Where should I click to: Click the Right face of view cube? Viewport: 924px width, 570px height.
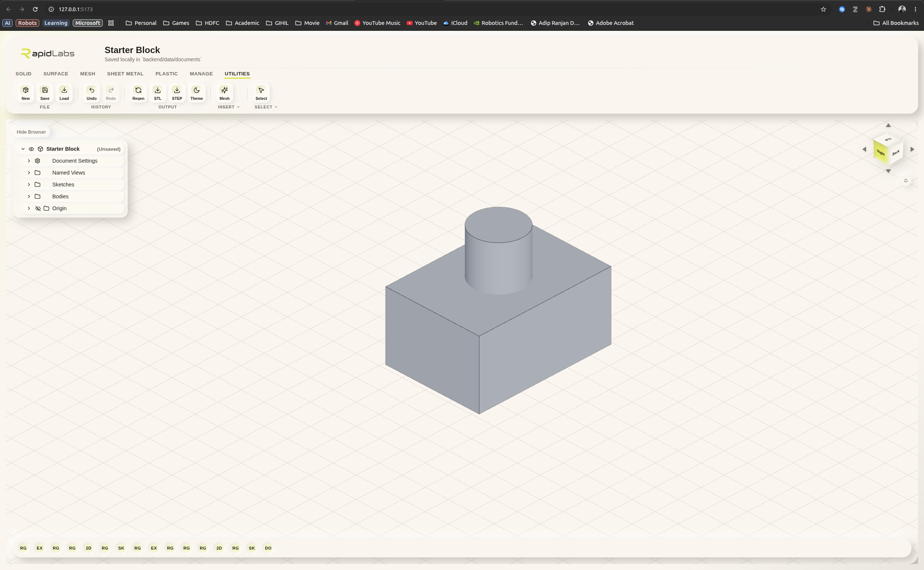(x=880, y=152)
